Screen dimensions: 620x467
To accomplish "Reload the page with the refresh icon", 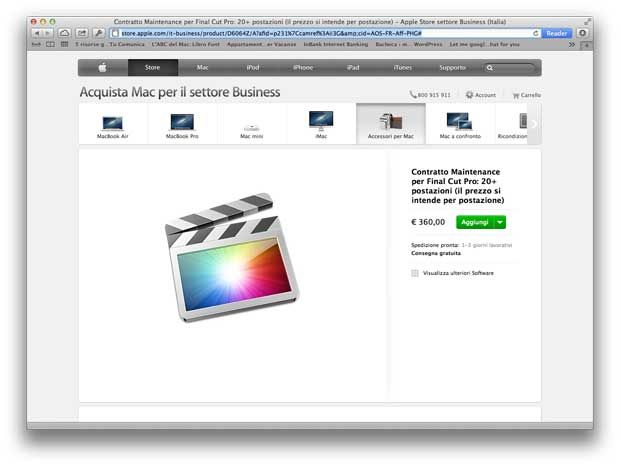I will 536,33.
